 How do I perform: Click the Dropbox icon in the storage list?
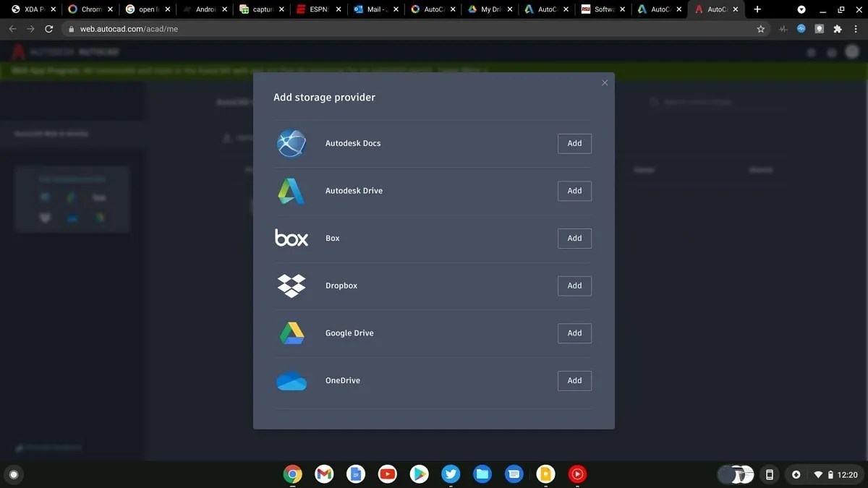292,286
